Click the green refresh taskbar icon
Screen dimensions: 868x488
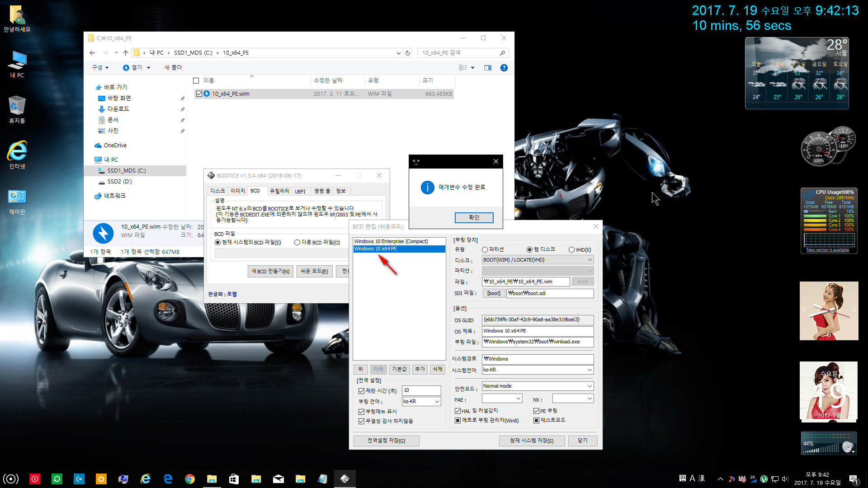click(57, 479)
